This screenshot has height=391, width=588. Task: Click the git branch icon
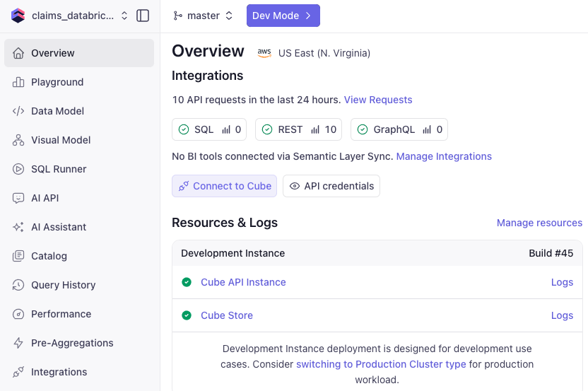[x=178, y=16]
